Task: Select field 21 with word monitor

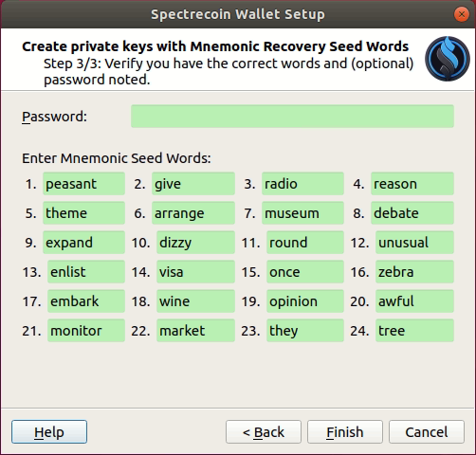Action: (x=86, y=331)
